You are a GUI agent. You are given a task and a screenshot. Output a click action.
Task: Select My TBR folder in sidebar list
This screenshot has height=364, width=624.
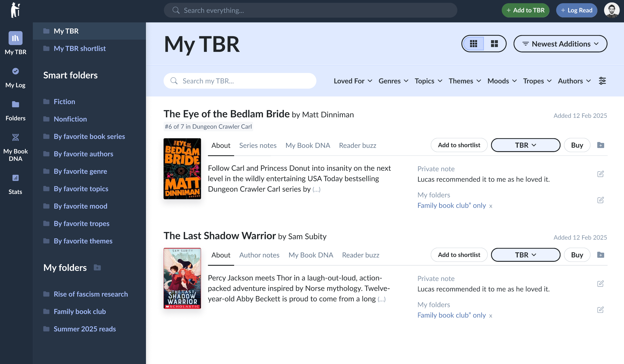pyautogui.click(x=89, y=31)
